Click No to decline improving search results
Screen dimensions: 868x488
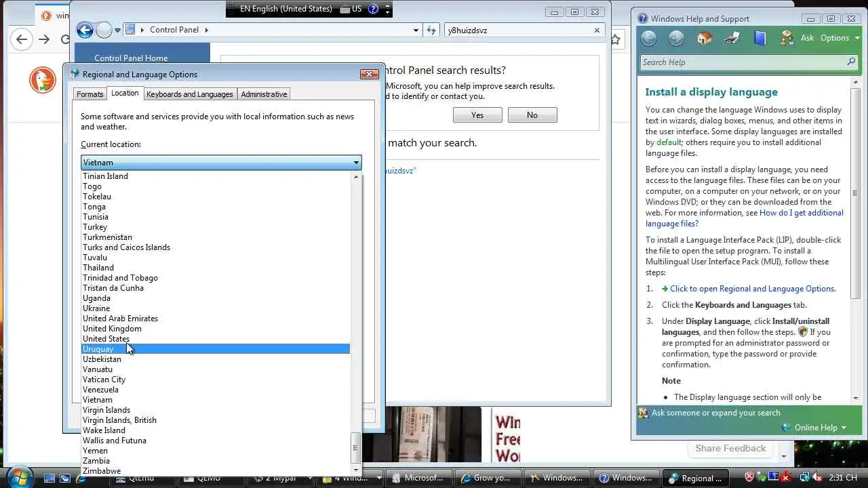point(532,115)
